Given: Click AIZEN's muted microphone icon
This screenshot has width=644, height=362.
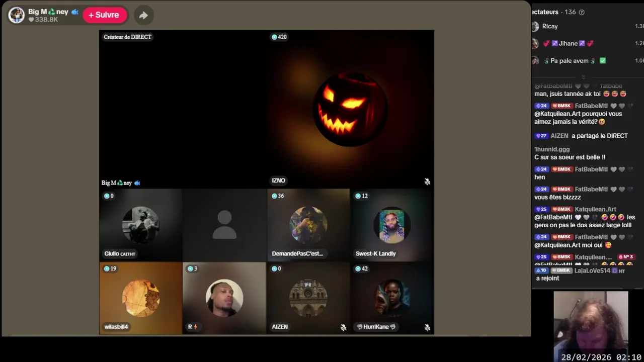Looking at the screenshot, I should (x=343, y=327).
